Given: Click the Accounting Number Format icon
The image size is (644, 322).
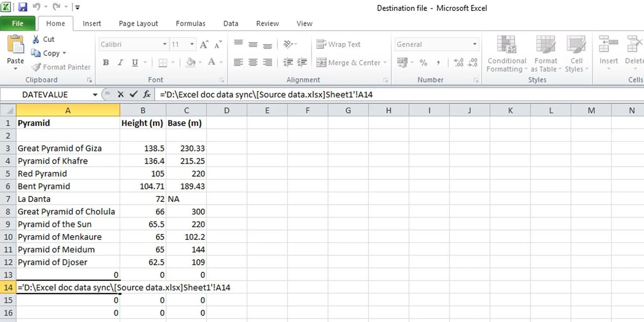Looking at the screenshot, I should (x=402, y=63).
